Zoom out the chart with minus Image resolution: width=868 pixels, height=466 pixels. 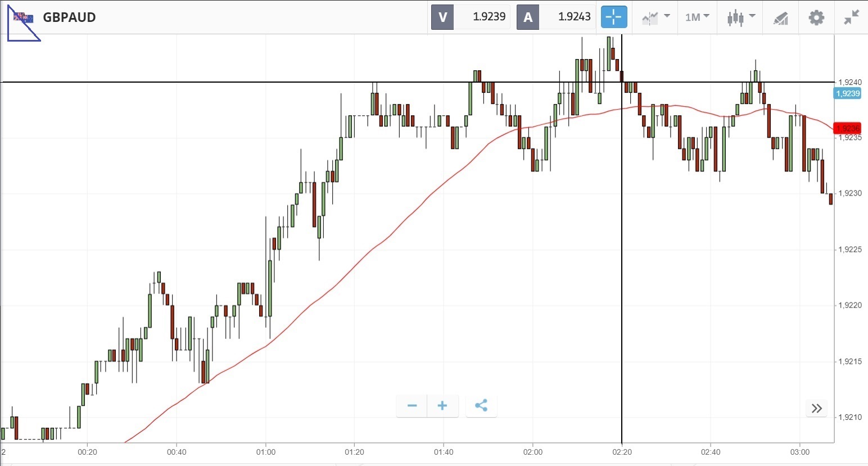(x=412, y=406)
